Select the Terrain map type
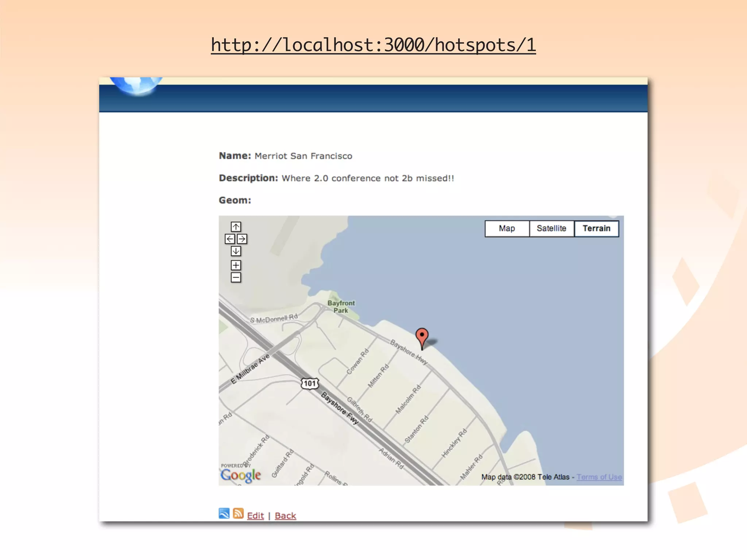The image size is (747, 560). tap(596, 229)
